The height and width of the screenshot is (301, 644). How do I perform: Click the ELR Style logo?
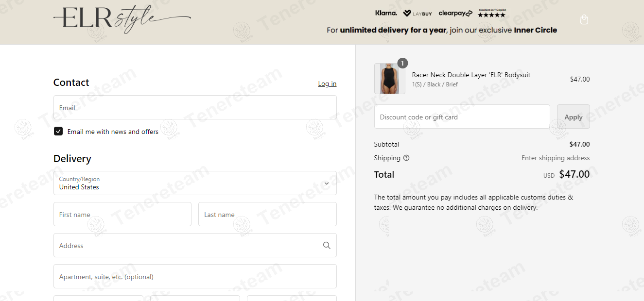[122, 19]
